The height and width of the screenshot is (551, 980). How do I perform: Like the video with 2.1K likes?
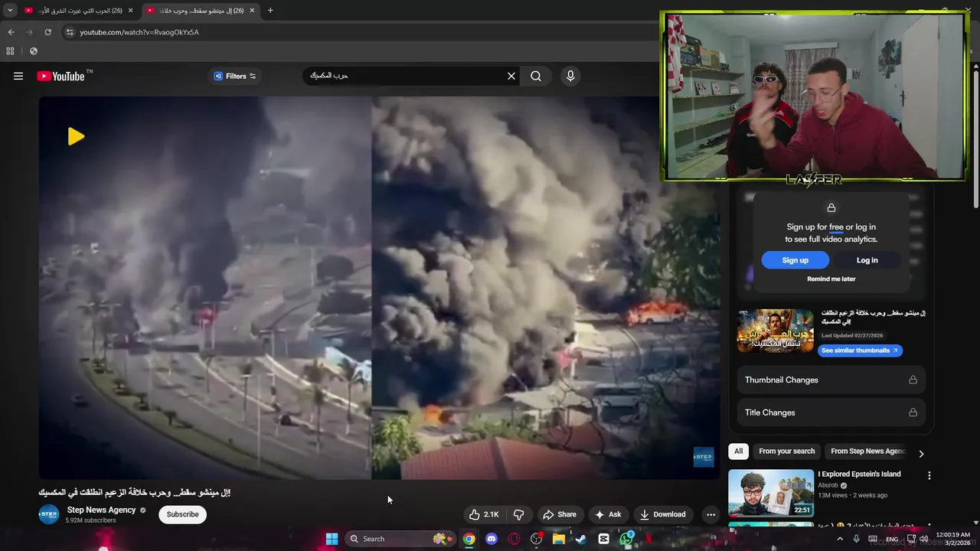tap(484, 514)
